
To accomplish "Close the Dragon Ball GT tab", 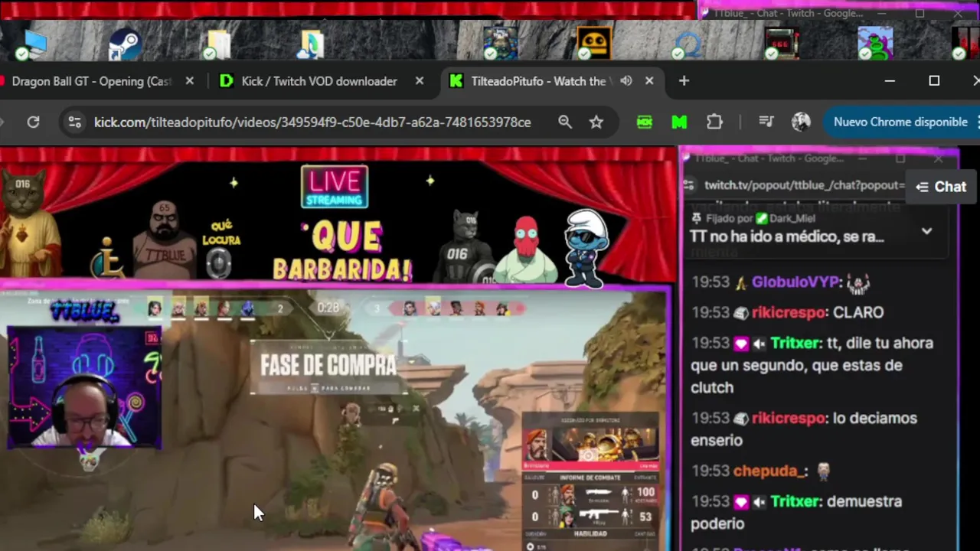I will (x=190, y=81).
